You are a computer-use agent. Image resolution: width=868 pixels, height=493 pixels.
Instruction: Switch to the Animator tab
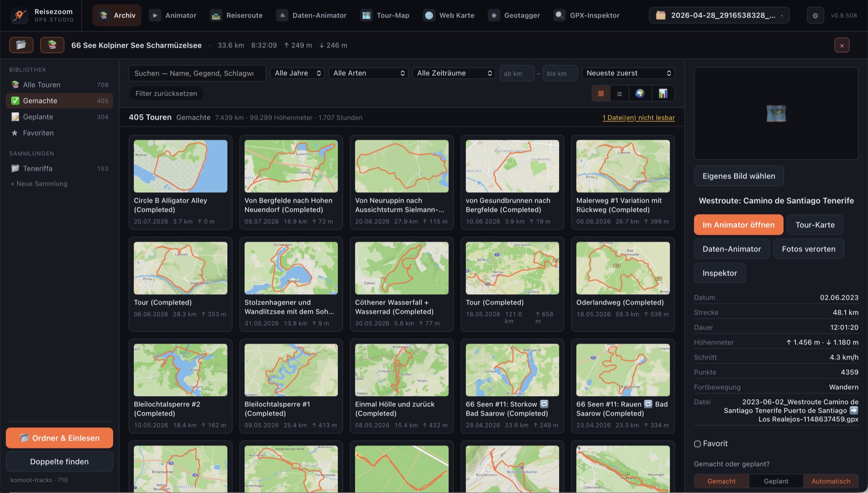173,15
